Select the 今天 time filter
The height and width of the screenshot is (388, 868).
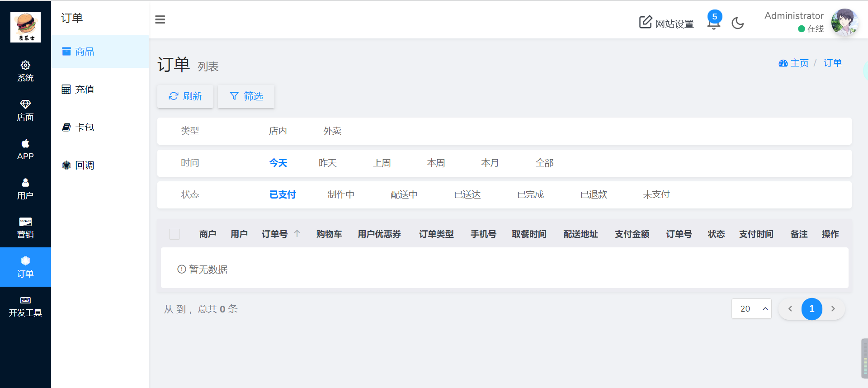pos(278,163)
